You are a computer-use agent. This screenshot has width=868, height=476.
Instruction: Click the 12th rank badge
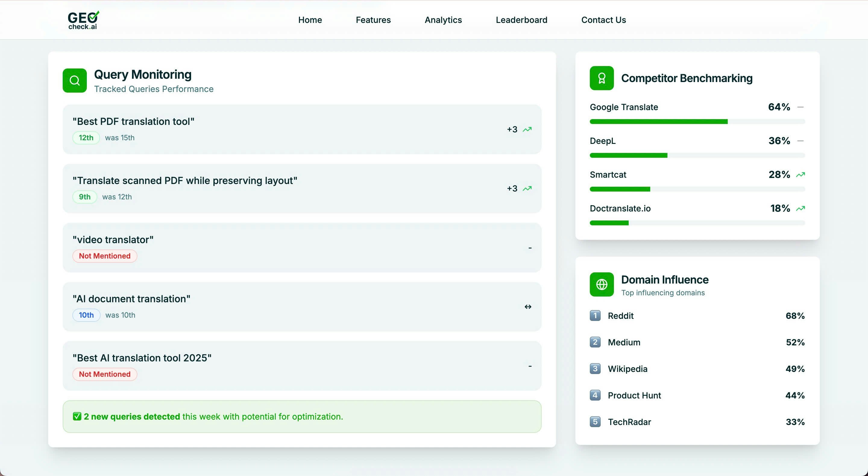pyautogui.click(x=86, y=138)
